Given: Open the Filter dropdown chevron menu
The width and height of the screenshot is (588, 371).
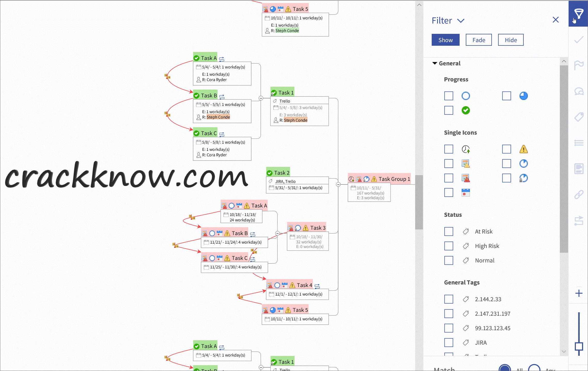Looking at the screenshot, I should (461, 20).
